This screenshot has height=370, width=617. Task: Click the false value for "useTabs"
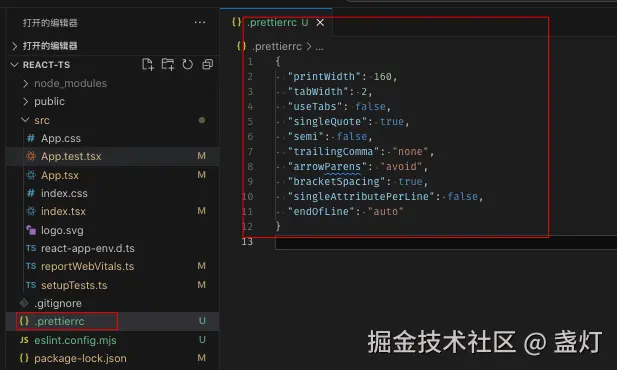(370, 106)
